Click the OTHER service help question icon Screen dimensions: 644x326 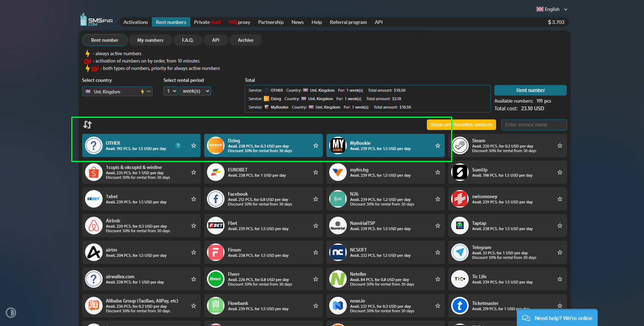pyautogui.click(x=178, y=145)
